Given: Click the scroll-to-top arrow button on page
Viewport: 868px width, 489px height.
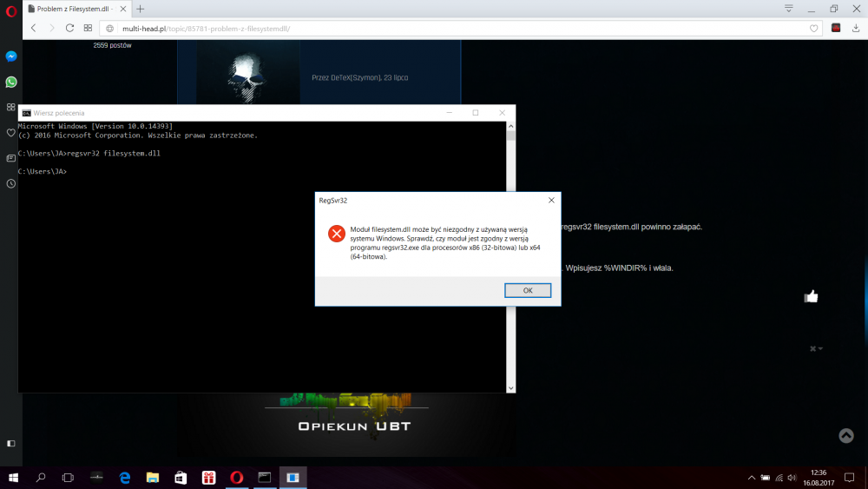Looking at the screenshot, I should (845, 435).
